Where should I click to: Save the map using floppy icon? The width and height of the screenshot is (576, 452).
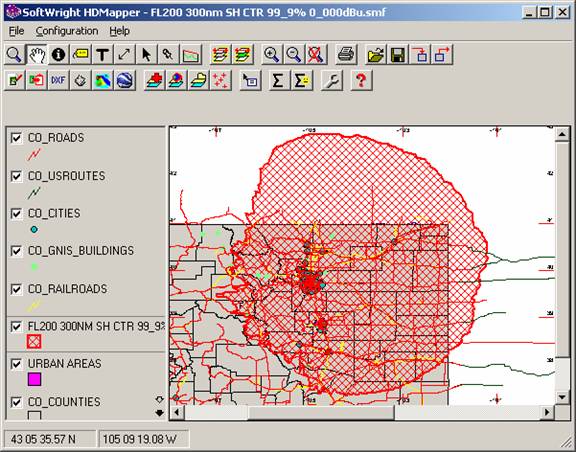pyautogui.click(x=398, y=55)
